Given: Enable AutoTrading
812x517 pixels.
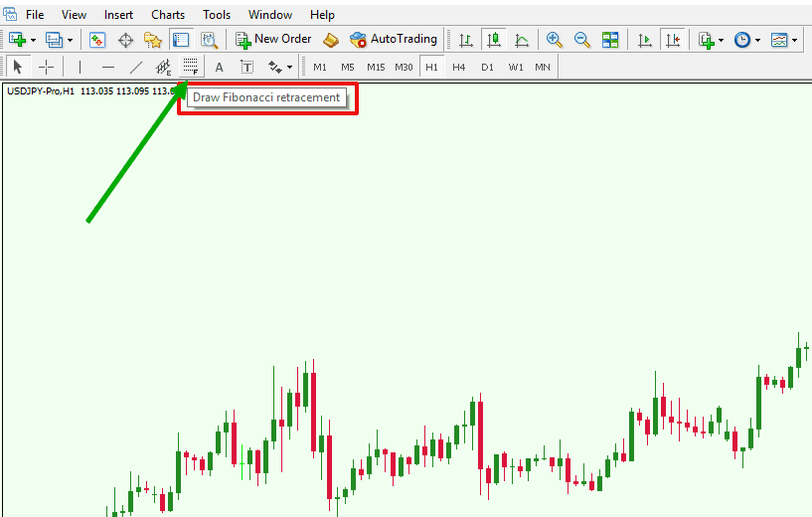Looking at the screenshot, I should pyautogui.click(x=393, y=40).
